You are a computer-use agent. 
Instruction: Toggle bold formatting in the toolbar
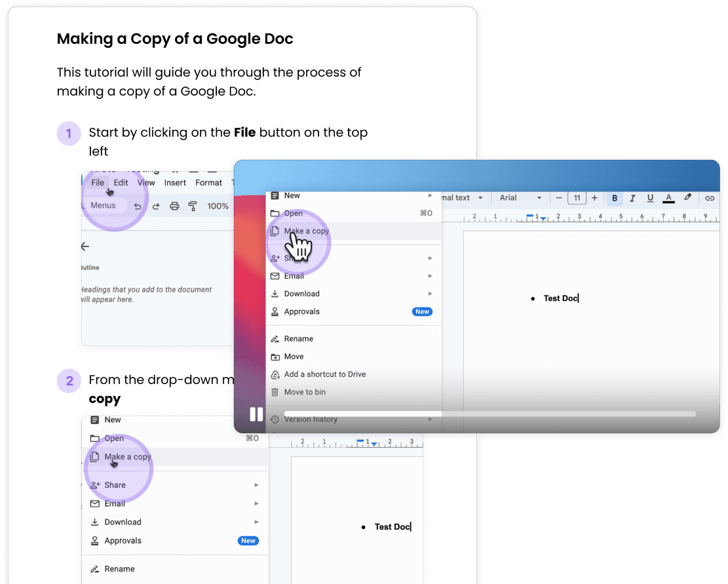(x=615, y=198)
